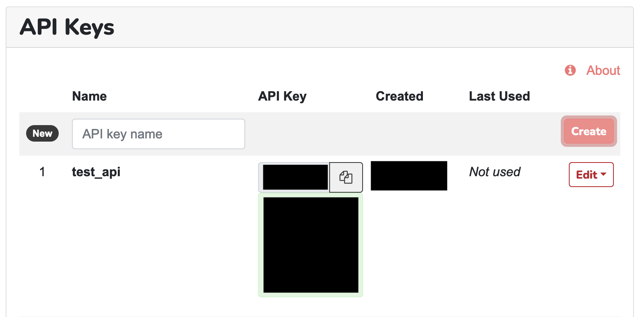Click the copy API key icon

pyautogui.click(x=345, y=177)
